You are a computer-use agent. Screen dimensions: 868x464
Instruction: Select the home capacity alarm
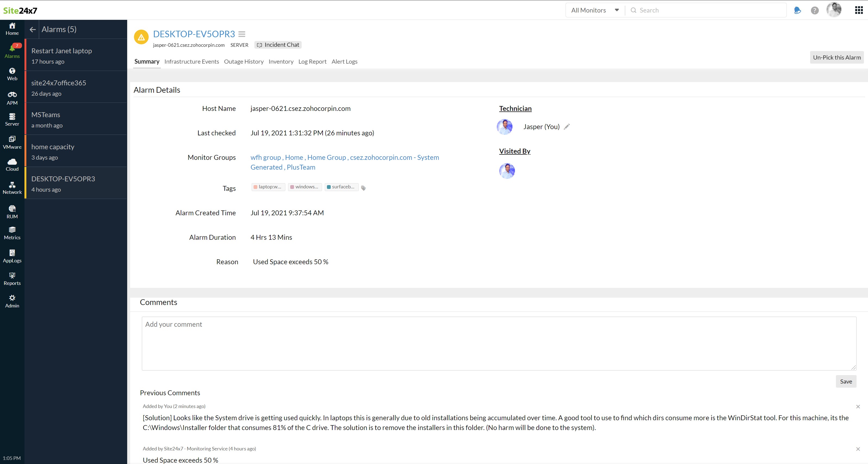pos(76,151)
